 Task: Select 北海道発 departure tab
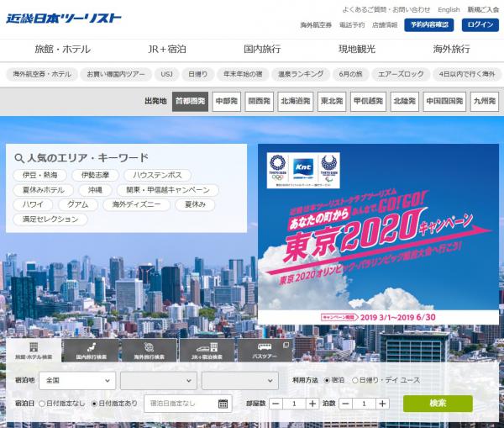[296, 102]
